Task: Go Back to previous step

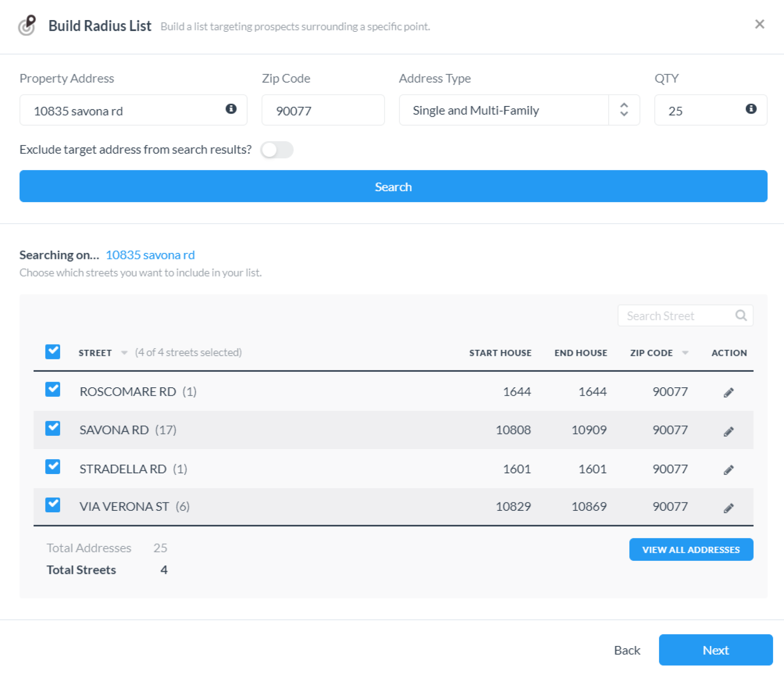Action: click(x=627, y=650)
